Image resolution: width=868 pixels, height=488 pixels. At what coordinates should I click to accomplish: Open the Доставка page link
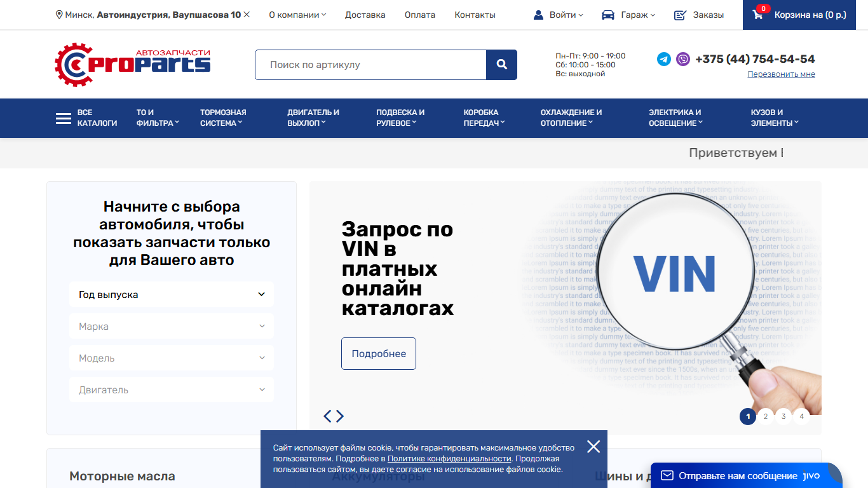[365, 15]
